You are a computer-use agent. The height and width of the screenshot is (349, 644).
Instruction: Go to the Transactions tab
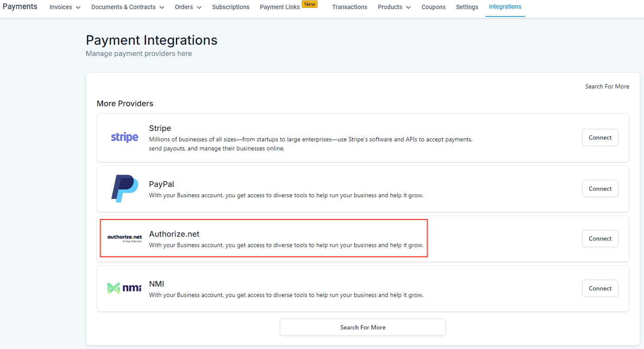pos(350,7)
